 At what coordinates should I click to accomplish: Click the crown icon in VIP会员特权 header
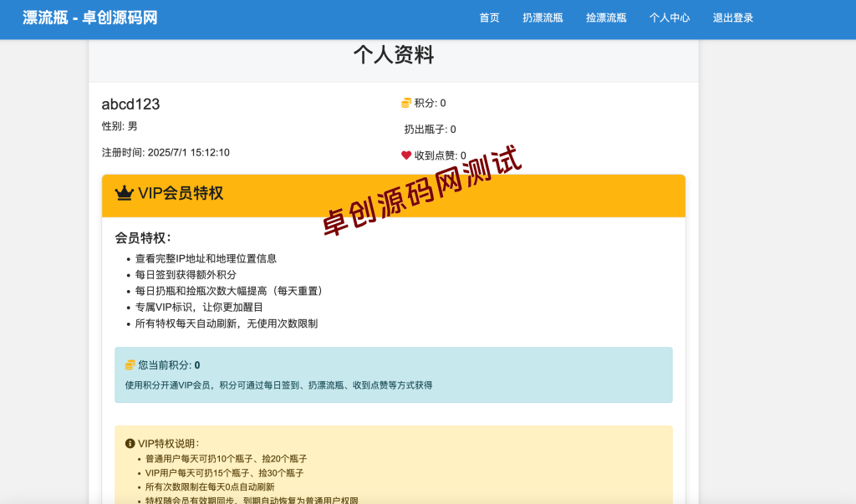coord(124,193)
